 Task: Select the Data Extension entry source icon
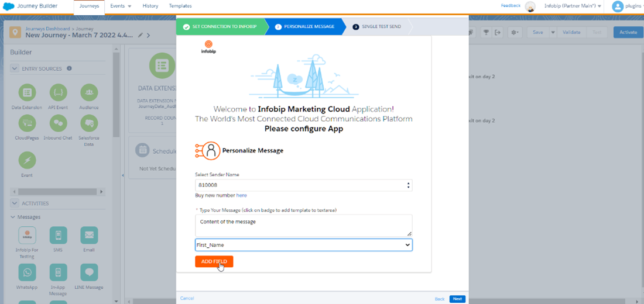27,92
